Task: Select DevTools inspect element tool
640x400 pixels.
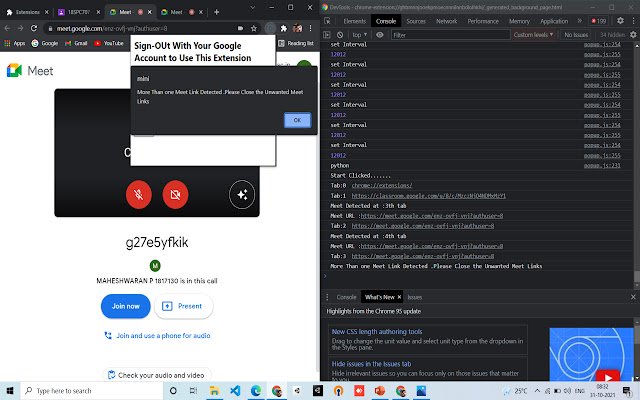Action: 327,21
